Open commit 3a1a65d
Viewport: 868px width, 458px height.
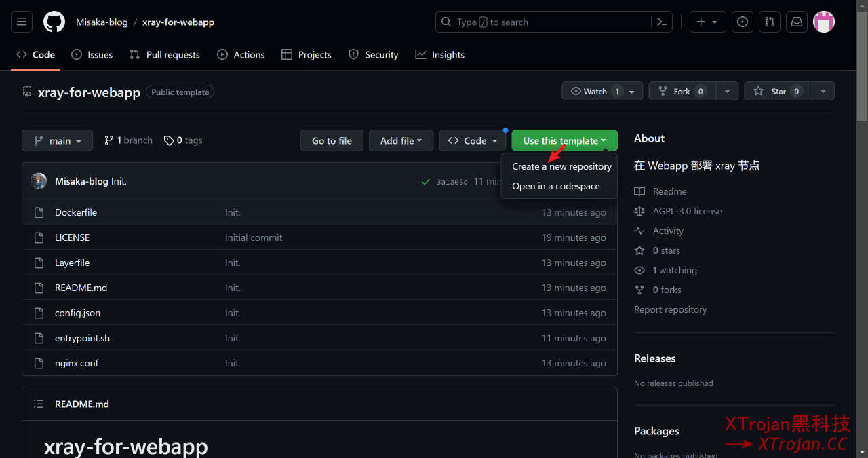click(452, 182)
